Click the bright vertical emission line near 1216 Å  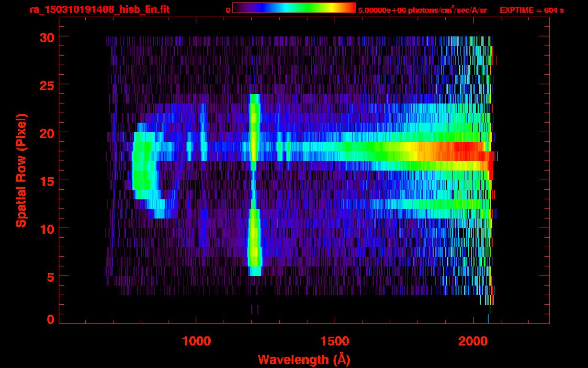254,184
